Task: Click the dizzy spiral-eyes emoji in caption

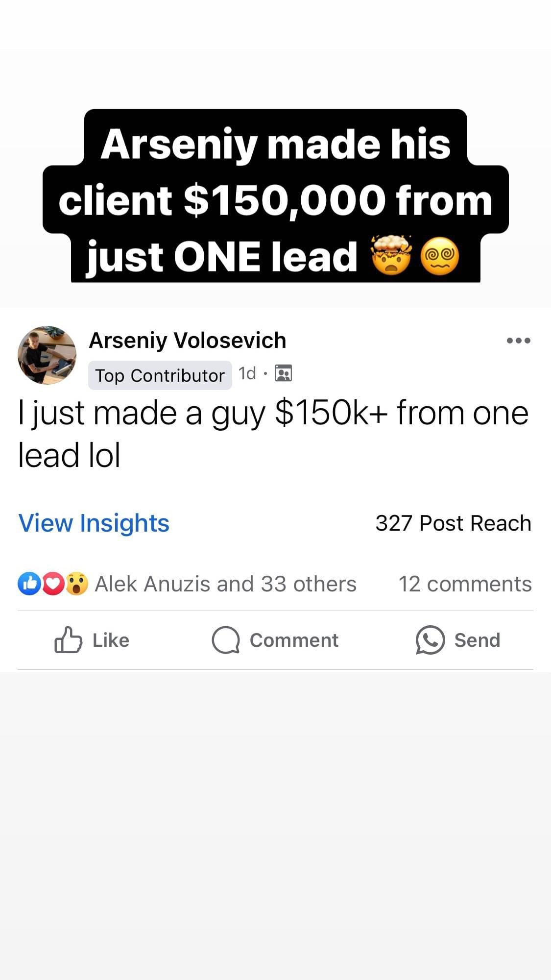Action: (440, 256)
